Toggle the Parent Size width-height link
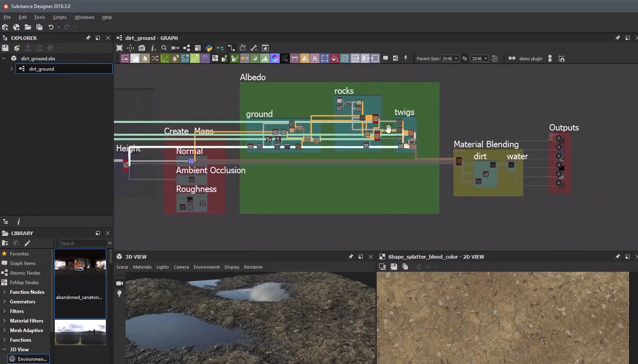 pos(465,59)
